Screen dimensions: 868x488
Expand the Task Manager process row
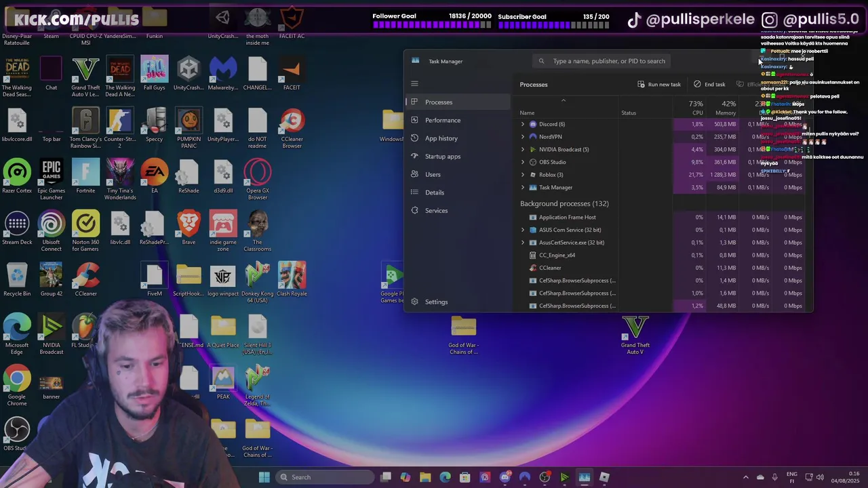click(523, 187)
